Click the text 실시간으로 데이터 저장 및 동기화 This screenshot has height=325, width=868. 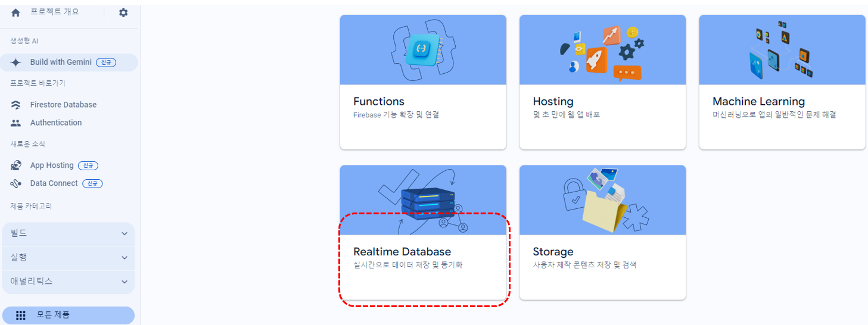point(408,265)
